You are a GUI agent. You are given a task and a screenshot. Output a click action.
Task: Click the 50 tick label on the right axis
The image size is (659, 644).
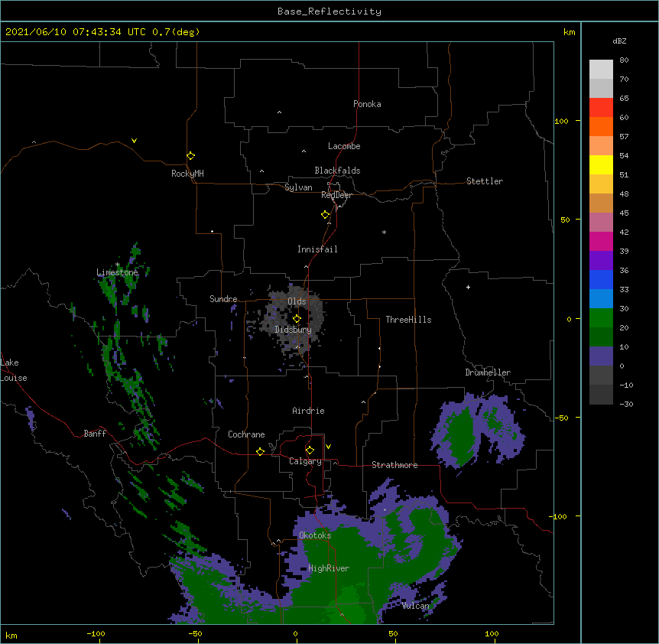point(565,220)
